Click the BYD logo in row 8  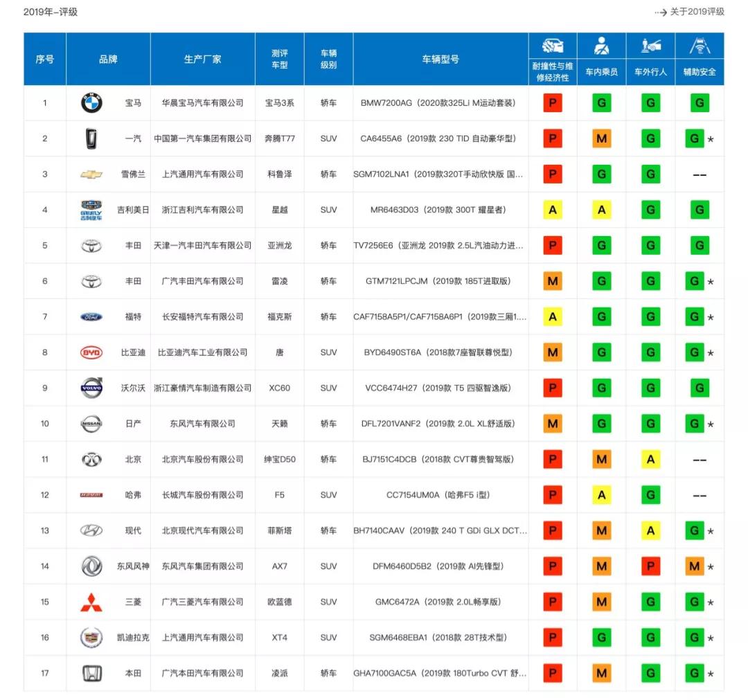click(x=91, y=353)
